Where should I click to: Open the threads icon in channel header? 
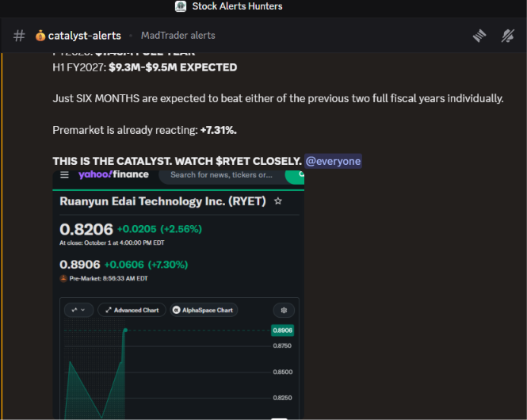[479, 36]
